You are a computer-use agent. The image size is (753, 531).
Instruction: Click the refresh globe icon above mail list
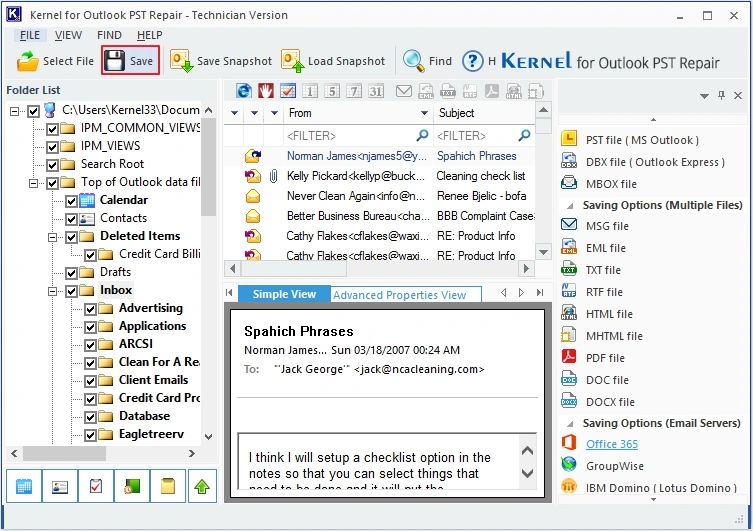click(x=244, y=90)
